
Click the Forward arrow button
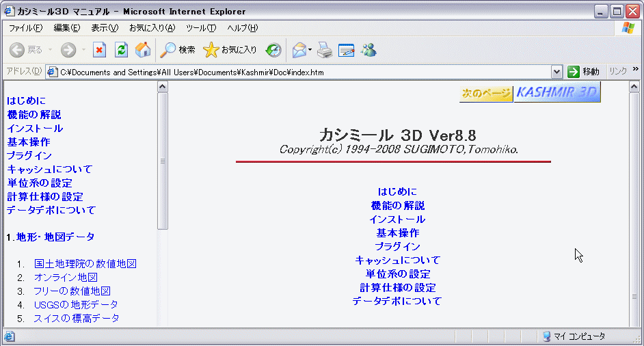click(68, 50)
